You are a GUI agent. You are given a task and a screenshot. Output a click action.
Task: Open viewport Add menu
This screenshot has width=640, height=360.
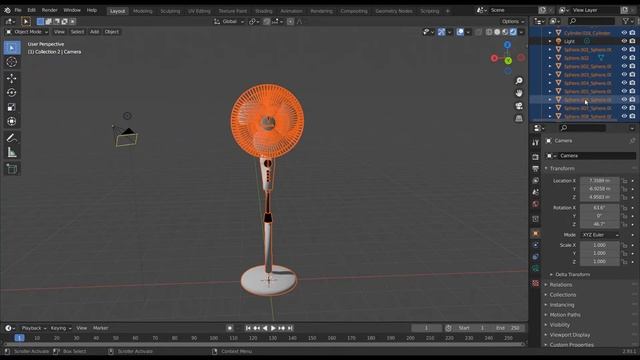point(94,32)
